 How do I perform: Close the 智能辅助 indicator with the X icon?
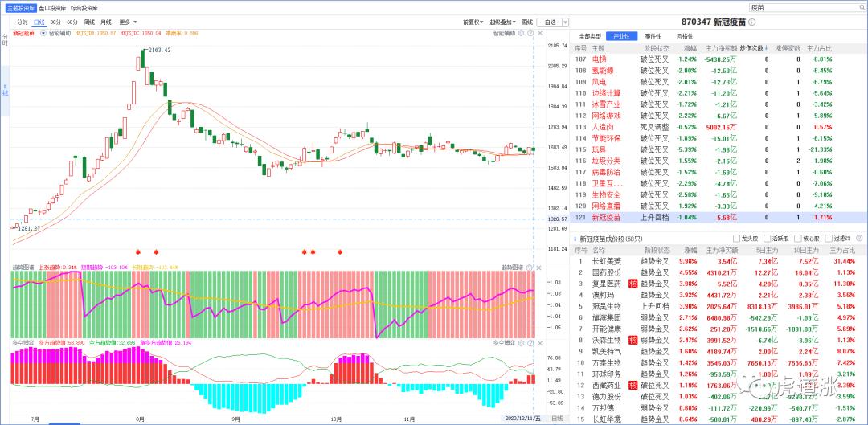(x=538, y=33)
